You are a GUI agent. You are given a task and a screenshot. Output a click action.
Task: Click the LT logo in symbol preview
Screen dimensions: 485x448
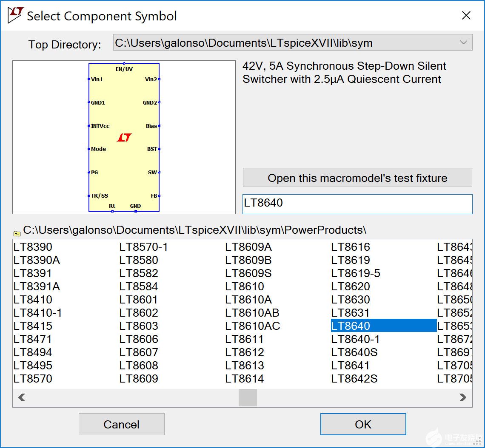point(124,137)
